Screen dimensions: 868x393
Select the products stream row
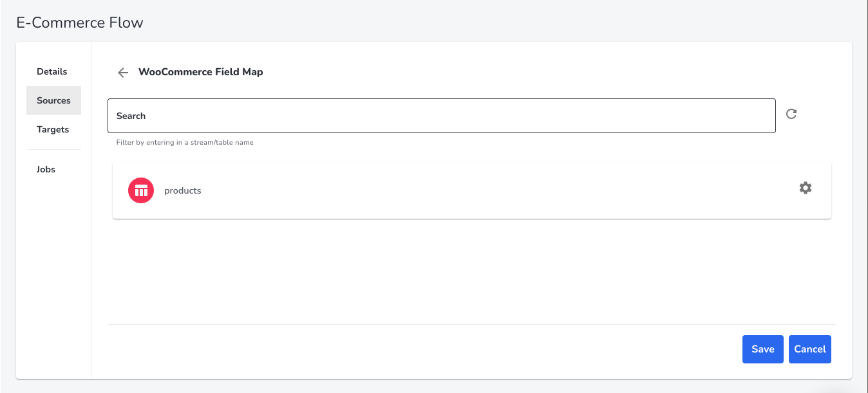(x=472, y=190)
